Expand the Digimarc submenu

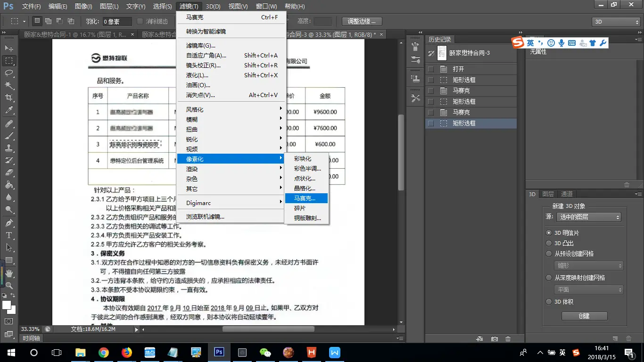pyautogui.click(x=231, y=203)
